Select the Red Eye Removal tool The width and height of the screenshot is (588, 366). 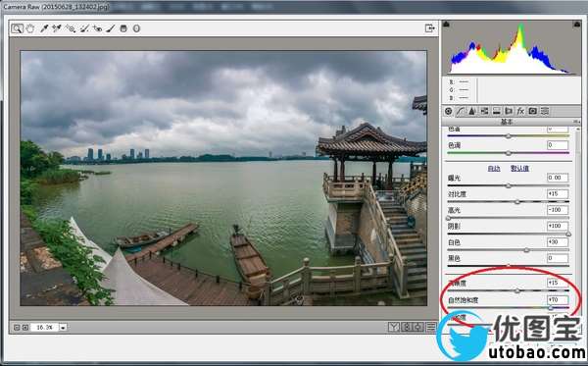point(97,28)
